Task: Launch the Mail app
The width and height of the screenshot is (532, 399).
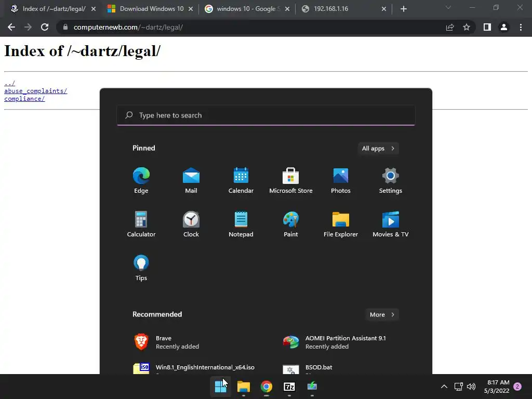Action: [x=191, y=180]
